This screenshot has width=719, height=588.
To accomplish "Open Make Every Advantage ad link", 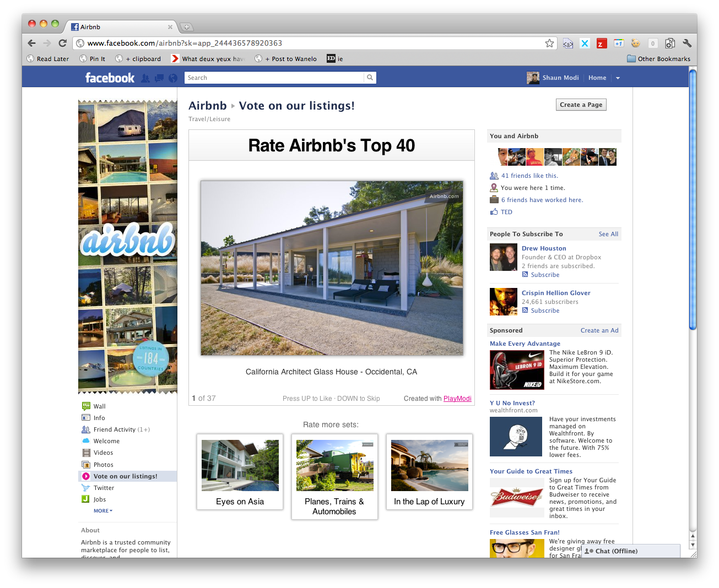I will coord(525,344).
